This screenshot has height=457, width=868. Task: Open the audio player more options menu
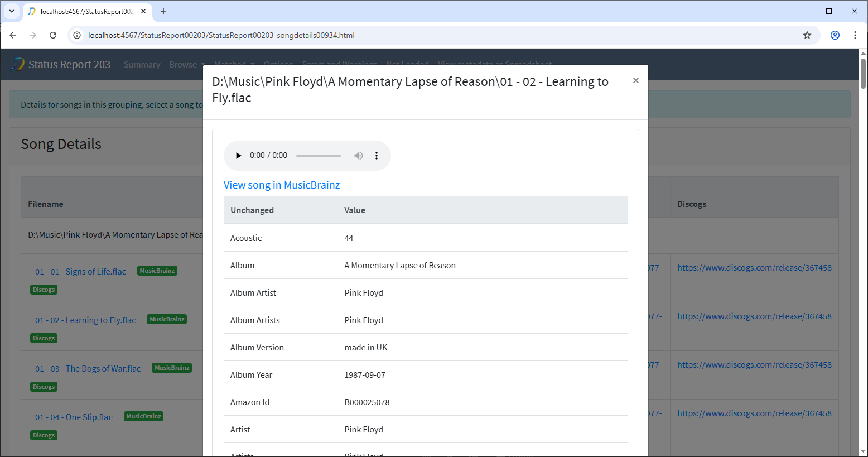377,156
